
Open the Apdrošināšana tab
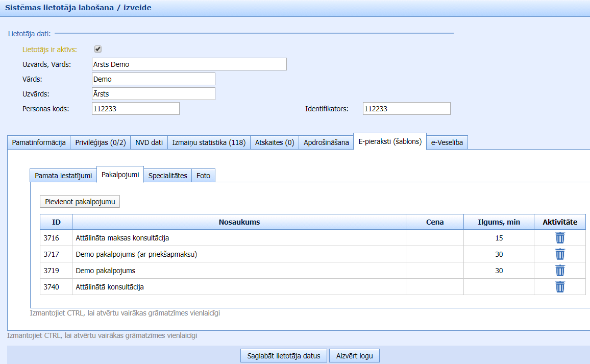(x=326, y=143)
